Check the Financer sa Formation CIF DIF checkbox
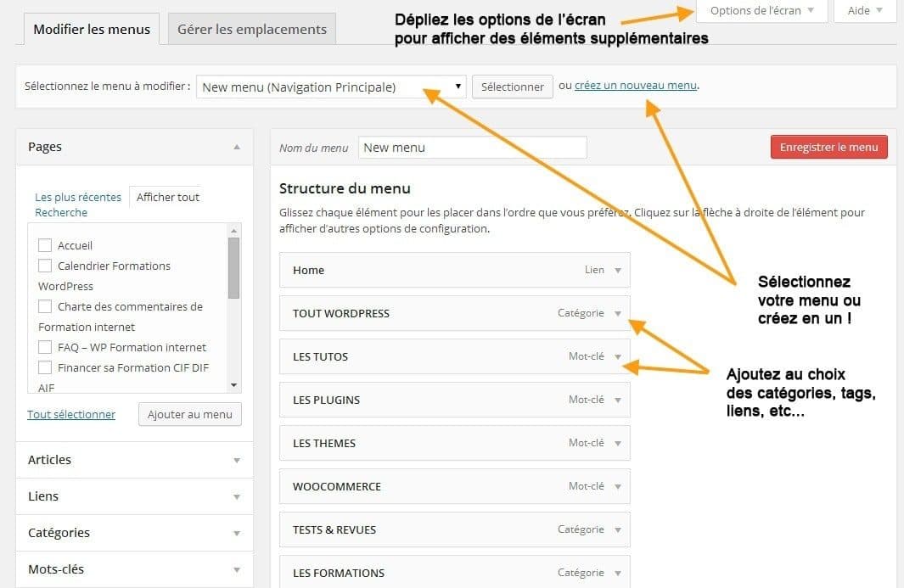904x588 pixels. (x=45, y=367)
